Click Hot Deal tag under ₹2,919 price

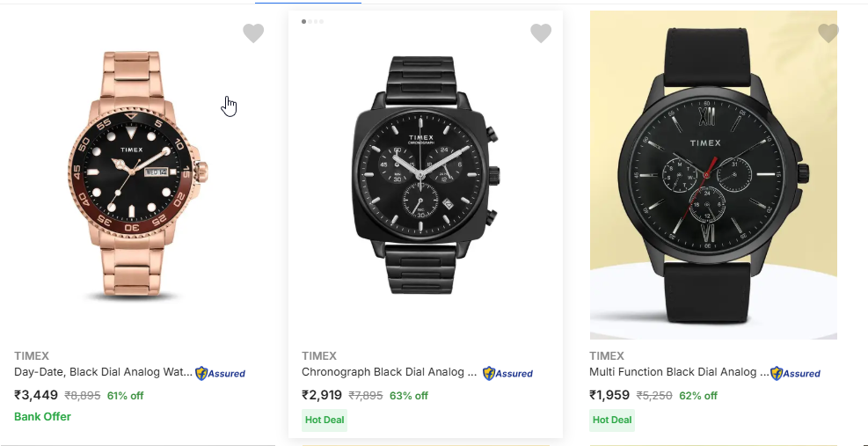click(x=325, y=420)
